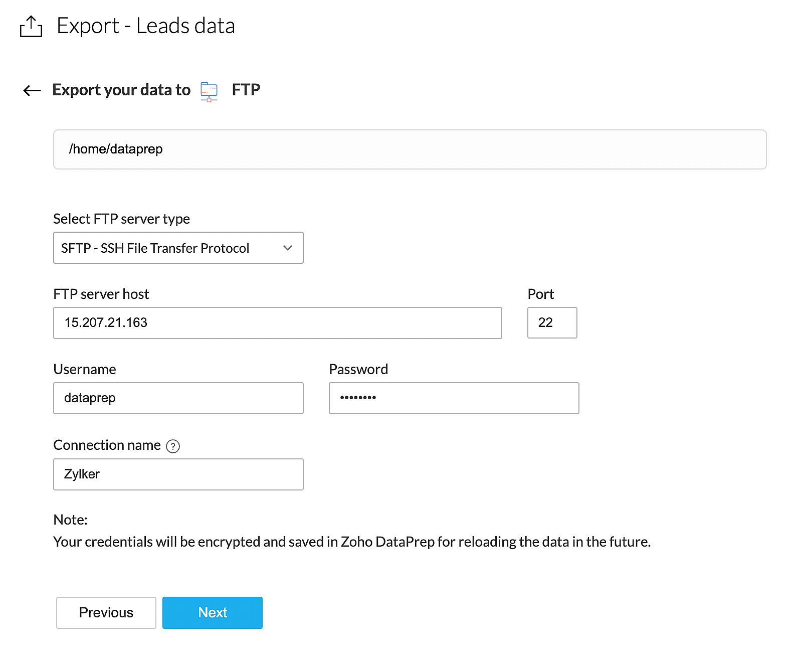This screenshot has height=672, width=800.
Task: Click the 'Password' field label
Action: (x=358, y=370)
